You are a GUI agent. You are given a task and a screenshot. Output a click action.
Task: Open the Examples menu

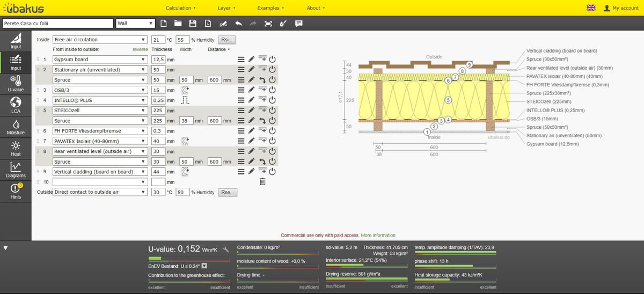[270, 8]
